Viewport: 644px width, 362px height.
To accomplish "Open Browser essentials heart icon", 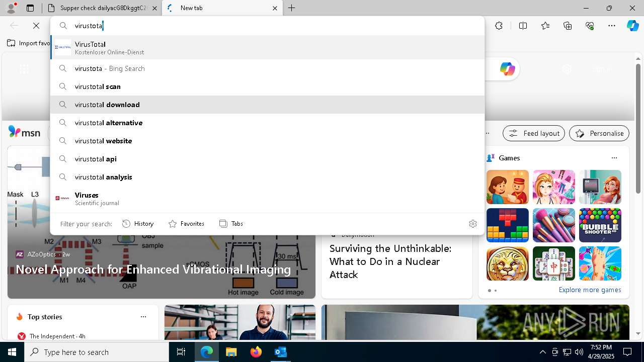I will point(590,26).
